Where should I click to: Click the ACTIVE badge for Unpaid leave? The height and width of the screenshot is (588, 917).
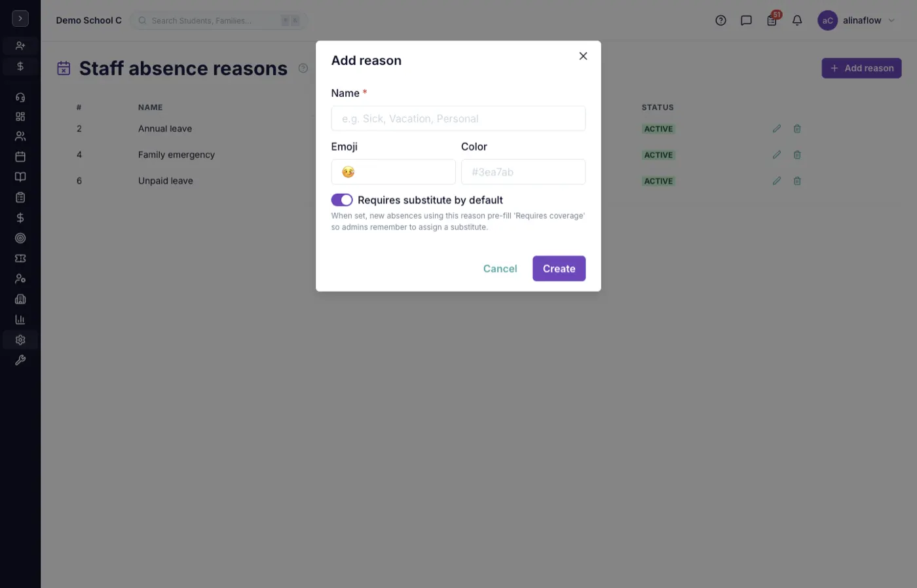[x=658, y=181]
